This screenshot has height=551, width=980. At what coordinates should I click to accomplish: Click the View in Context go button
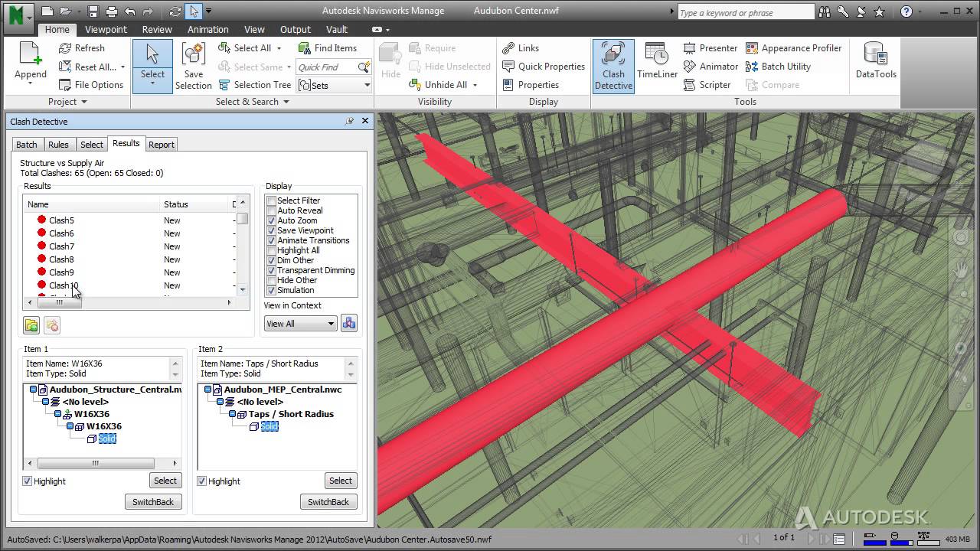tap(349, 323)
